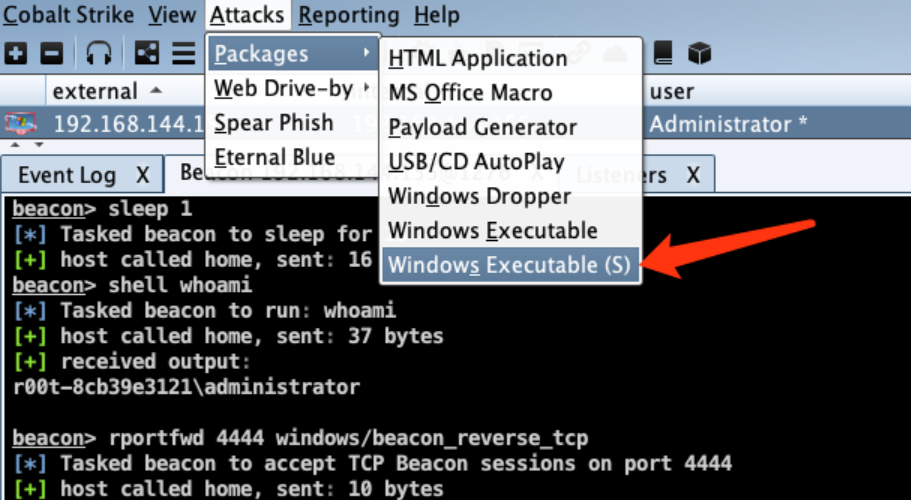This screenshot has height=500, width=911.
Task: Sort by the external column header
Action: pyautogui.click(x=95, y=91)
